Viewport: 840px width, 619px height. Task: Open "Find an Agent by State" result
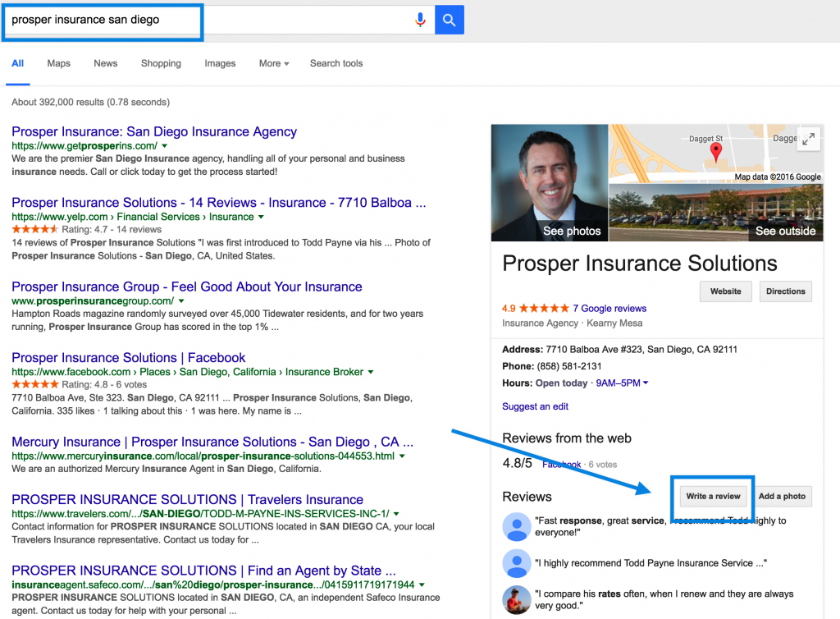[x=203, y=571]
